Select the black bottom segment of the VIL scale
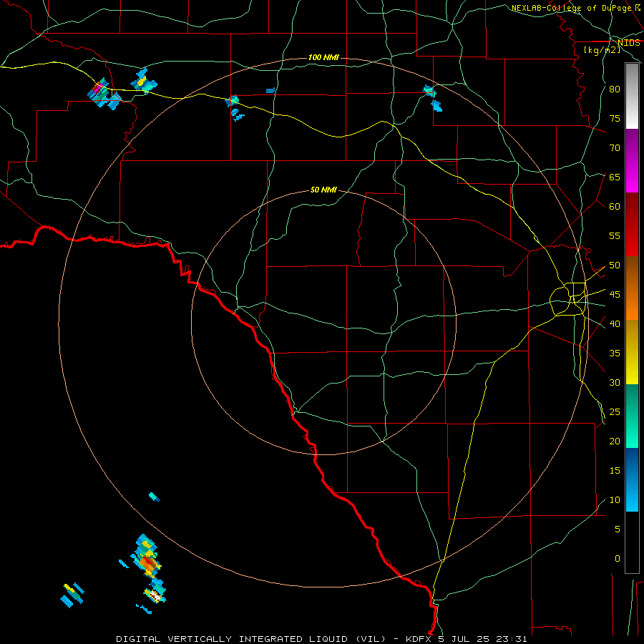 632,542
